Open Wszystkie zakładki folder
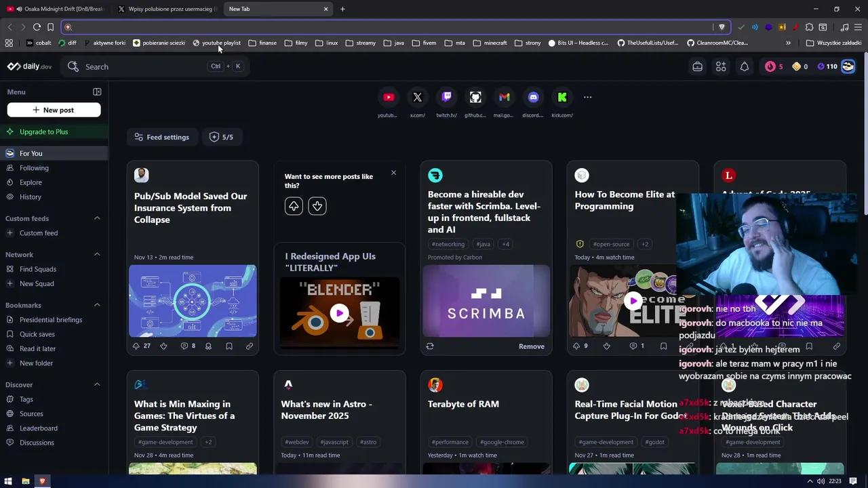Screen dimensions: 868x488 click(x=833, y=43)
